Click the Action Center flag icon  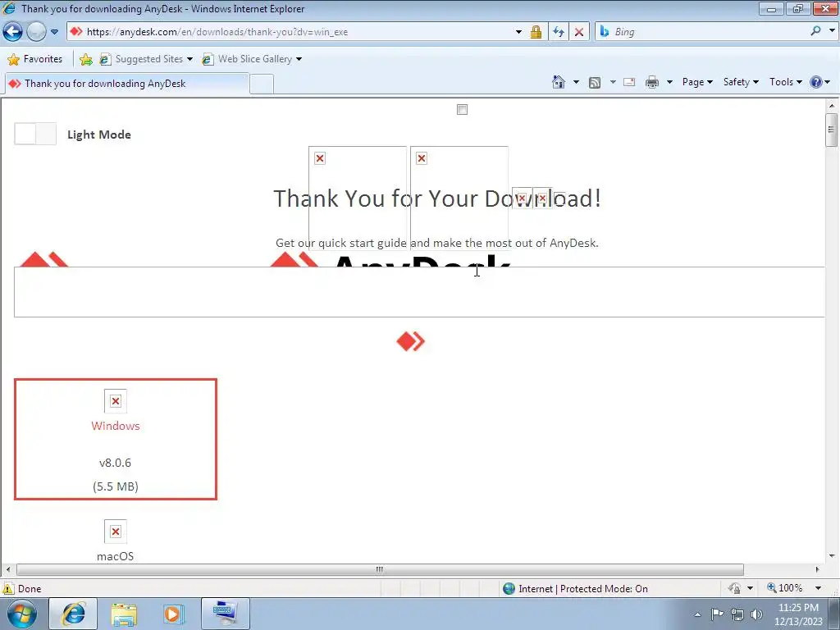pos(717,614)
